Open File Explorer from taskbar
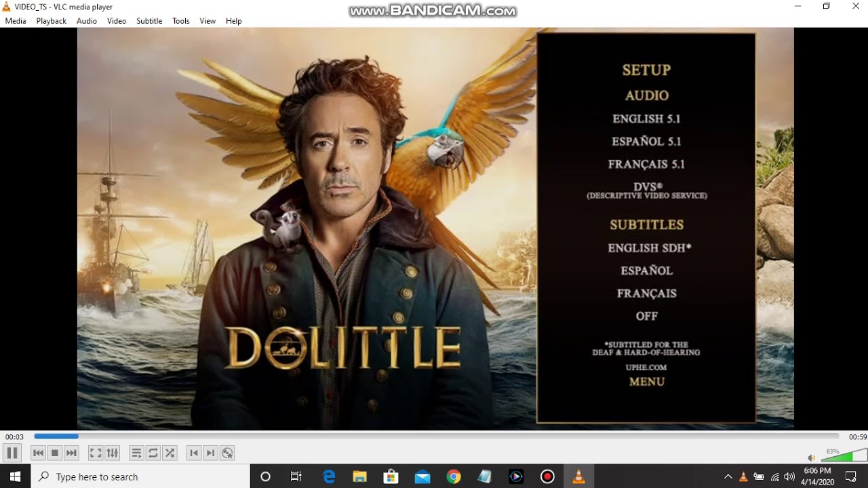868x488 pixels. tap(359, 476)
